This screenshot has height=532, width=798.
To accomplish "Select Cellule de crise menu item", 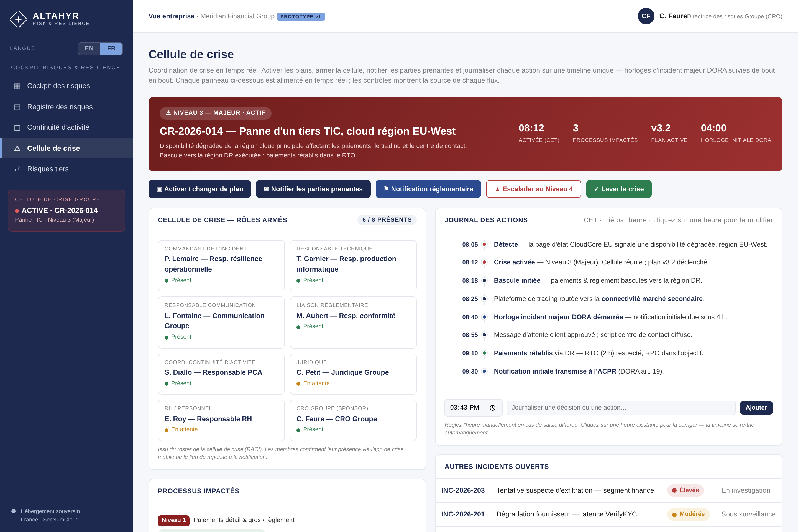I will (66, 148).
